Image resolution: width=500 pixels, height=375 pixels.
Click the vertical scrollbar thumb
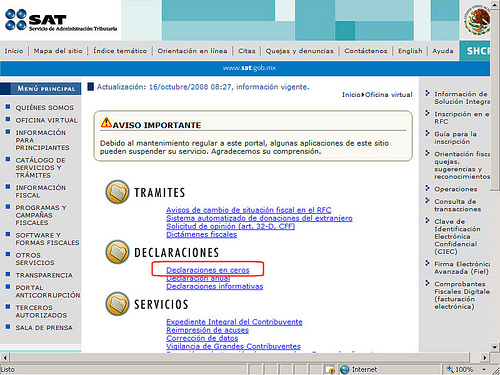coord(495,99)
